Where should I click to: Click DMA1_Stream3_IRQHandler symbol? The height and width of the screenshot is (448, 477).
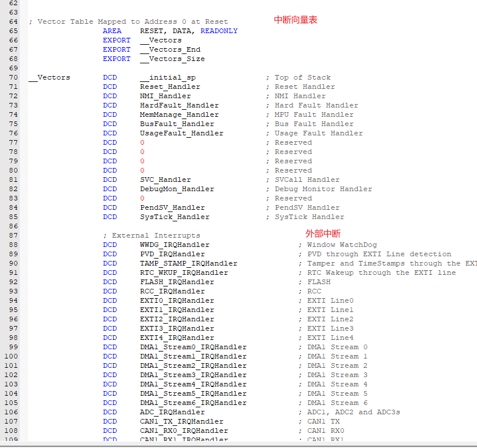click(193, 375)
